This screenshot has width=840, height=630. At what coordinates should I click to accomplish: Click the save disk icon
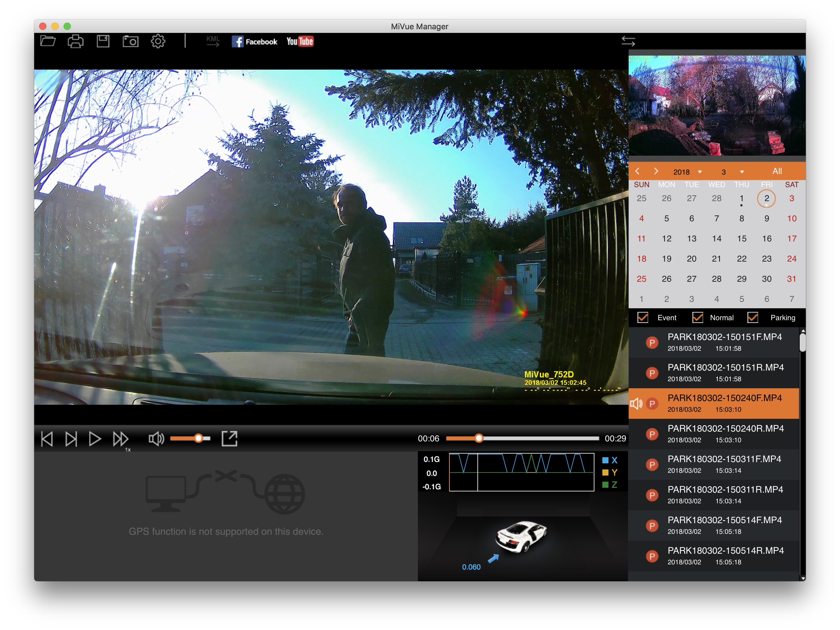click(103, 41)
